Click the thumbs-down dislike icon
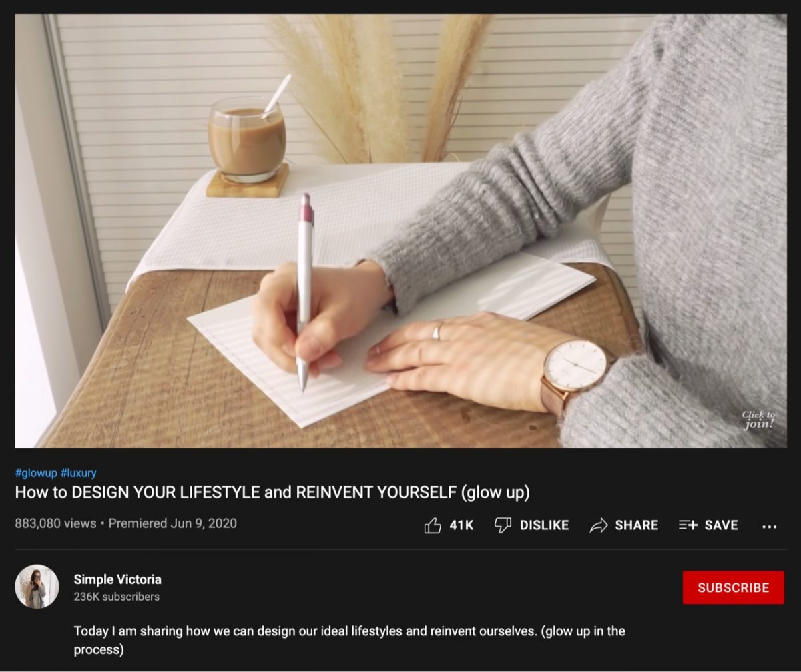This screenshot has height=672, width=801. pyautogui.click(x=503, y=525)
